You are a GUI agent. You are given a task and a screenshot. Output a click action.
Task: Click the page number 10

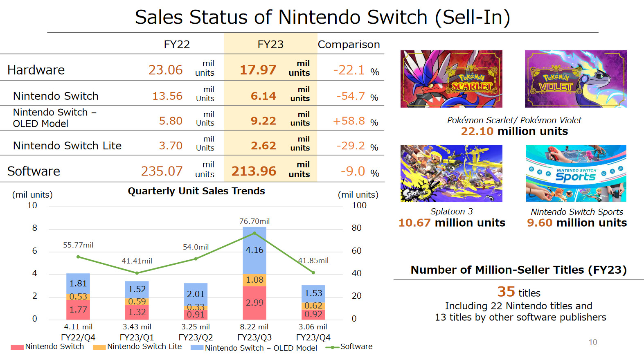tap(593, 342)
